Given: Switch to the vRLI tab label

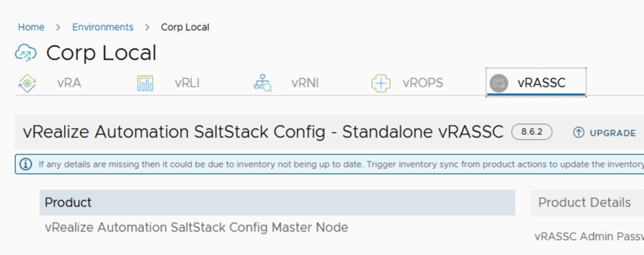Looking at the screenshot, I should pos(187,83).
